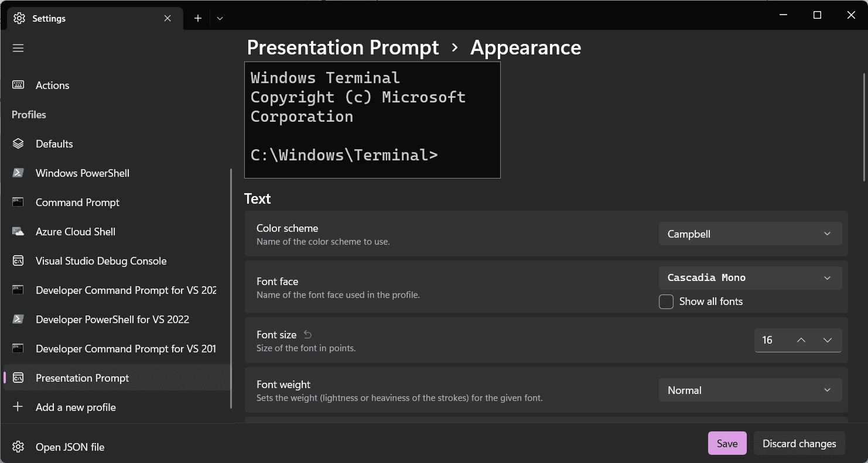This screenshot has width=868, height=463.
Task: Go back to Presentation Prompt breadcrumb
Action: click(x=343, y=47)
